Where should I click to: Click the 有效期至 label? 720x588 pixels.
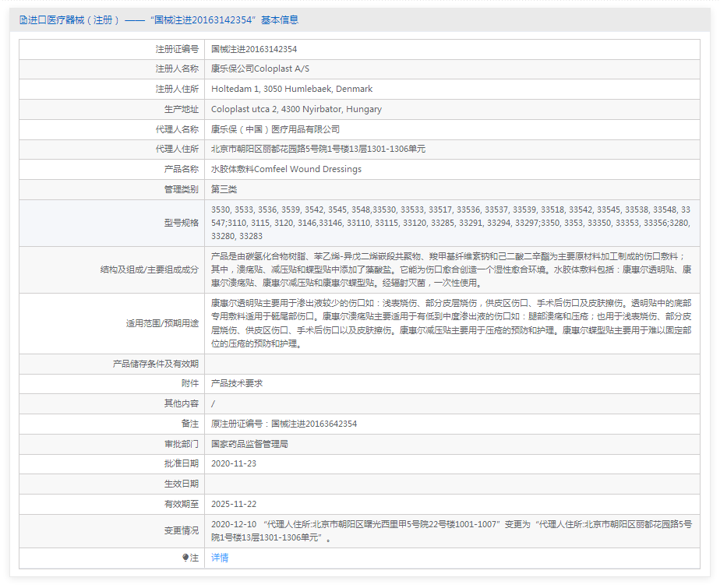pos(182,504)
